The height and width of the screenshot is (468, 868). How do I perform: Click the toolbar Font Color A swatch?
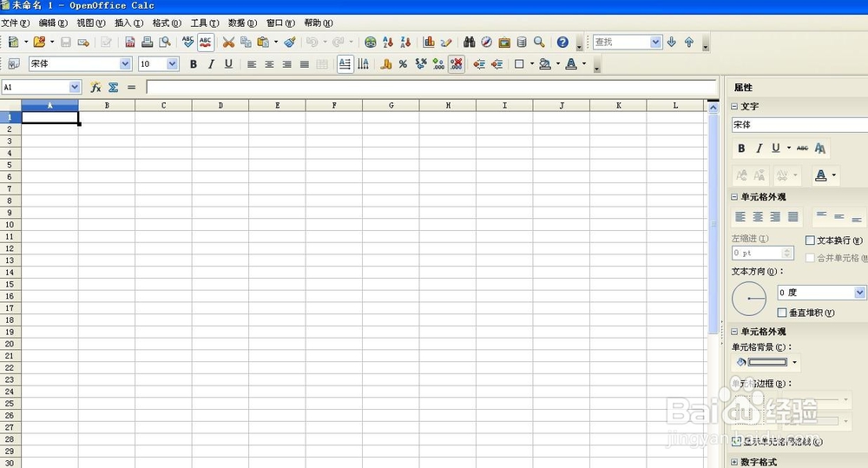click(x=571, y=64)
